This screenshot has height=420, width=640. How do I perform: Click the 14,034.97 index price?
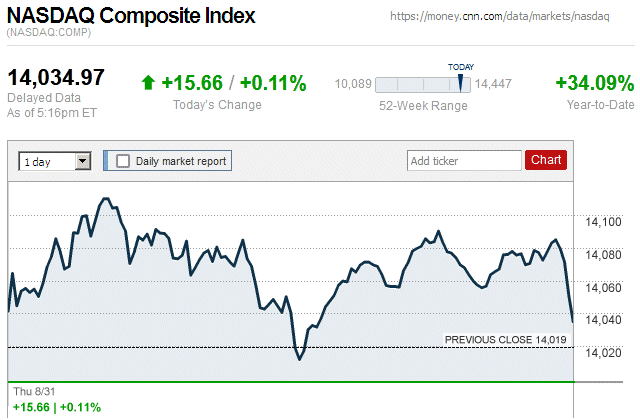[57, 78]
